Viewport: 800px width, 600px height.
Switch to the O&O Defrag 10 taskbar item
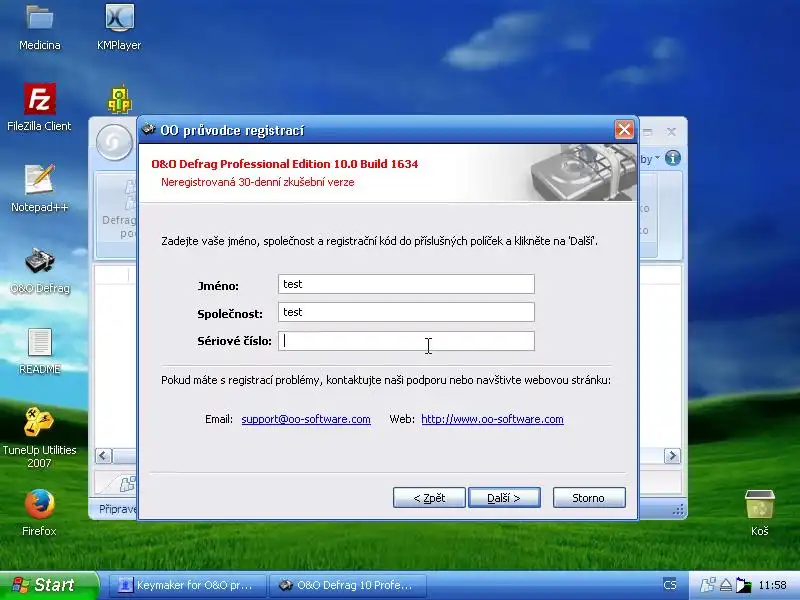[348, 585]
